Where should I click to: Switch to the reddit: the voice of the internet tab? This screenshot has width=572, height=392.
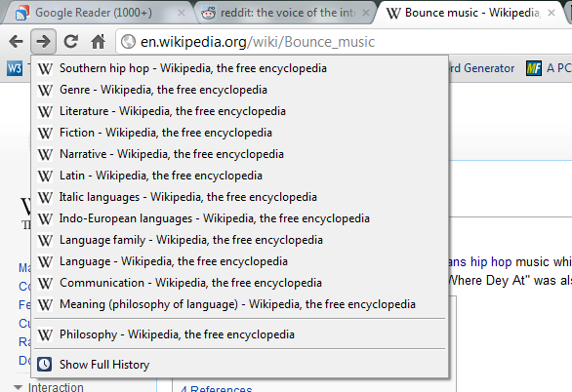point(286,13)
